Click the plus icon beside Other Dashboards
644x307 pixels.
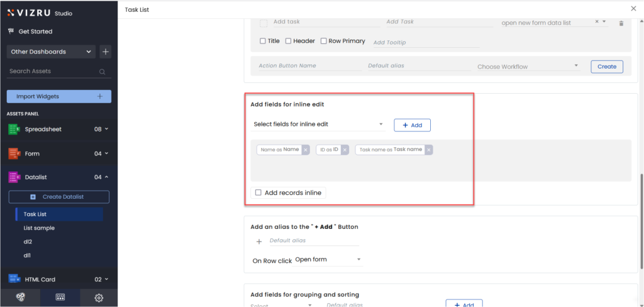pyautogui.click(x=106, y=52)
